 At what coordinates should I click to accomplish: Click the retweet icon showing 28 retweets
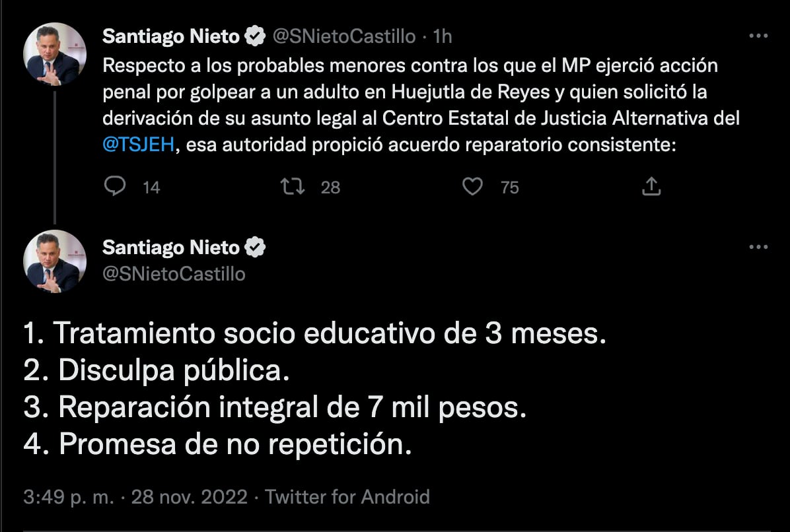[x=291, y=187]
